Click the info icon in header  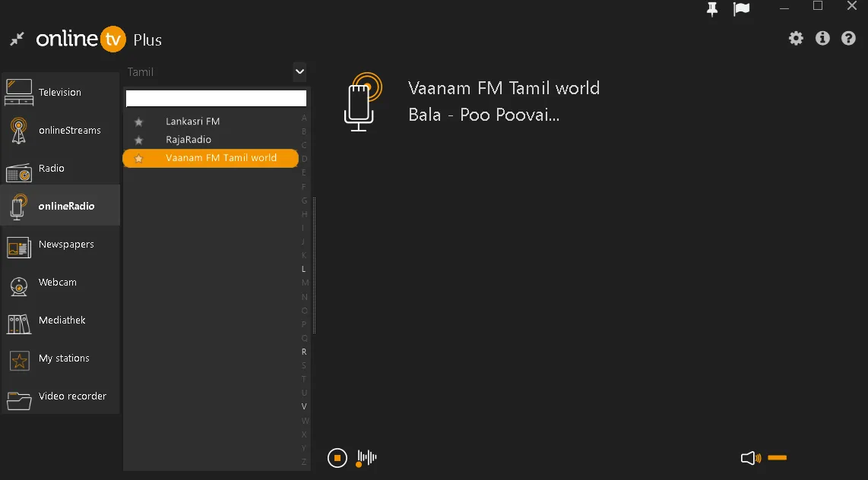822,38
